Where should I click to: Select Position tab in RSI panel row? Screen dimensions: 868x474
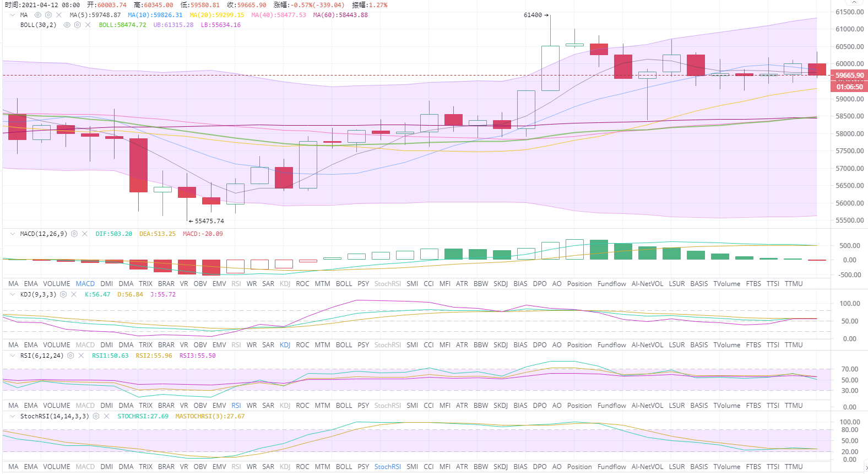(x=579, y=406)
